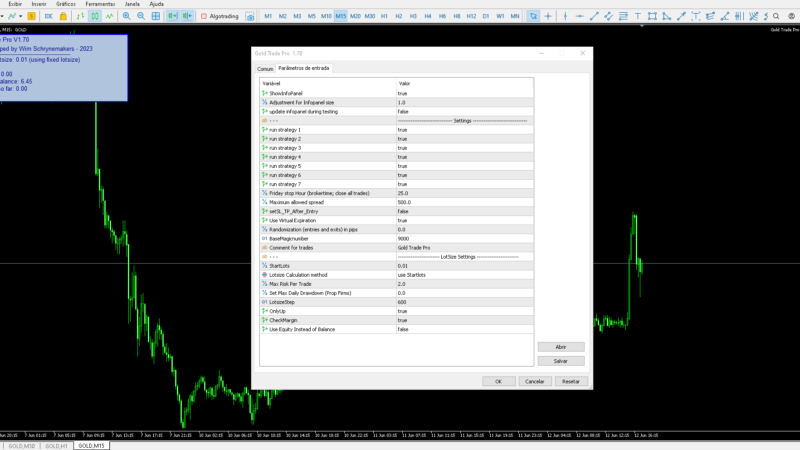Switch to the Comum tab
Image resolution: width=800 pixels, height=450 pixels.
pyautogui.click(x=265, y=68)
